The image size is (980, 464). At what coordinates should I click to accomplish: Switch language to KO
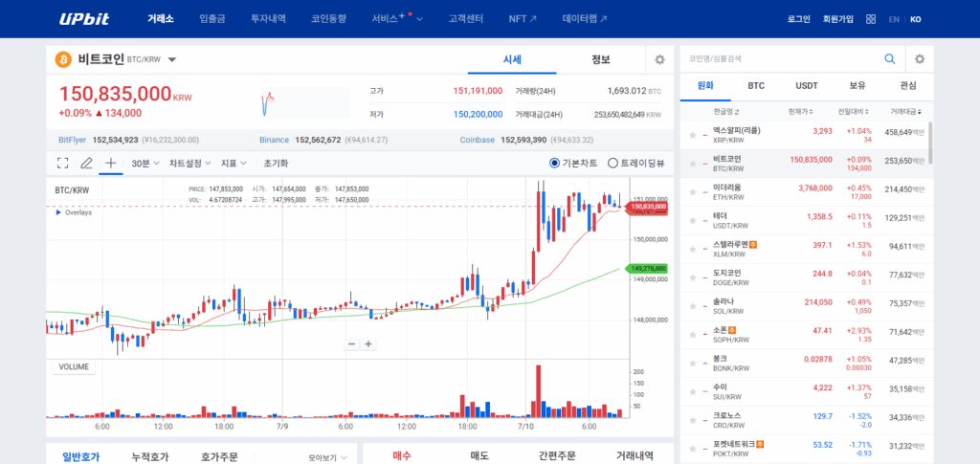tap(915, 19)
